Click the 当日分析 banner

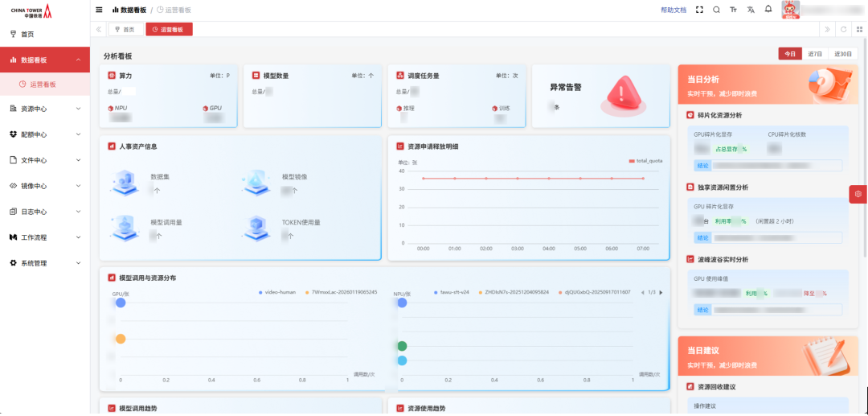point(768,84)
